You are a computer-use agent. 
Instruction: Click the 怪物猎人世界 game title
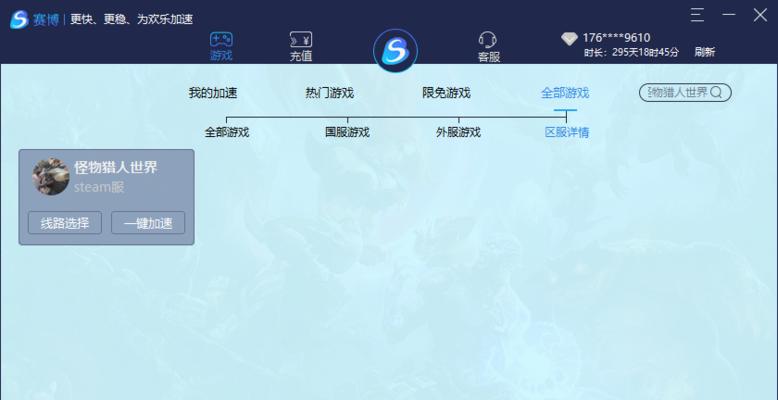tap(116, 167)
